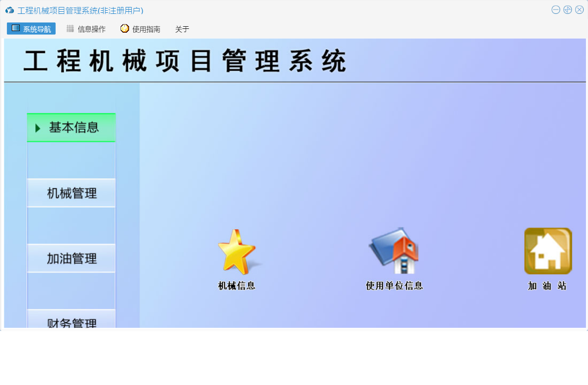588x385 pixels.
Task: Click the 机械信息 label
Action: pos(237,285)
